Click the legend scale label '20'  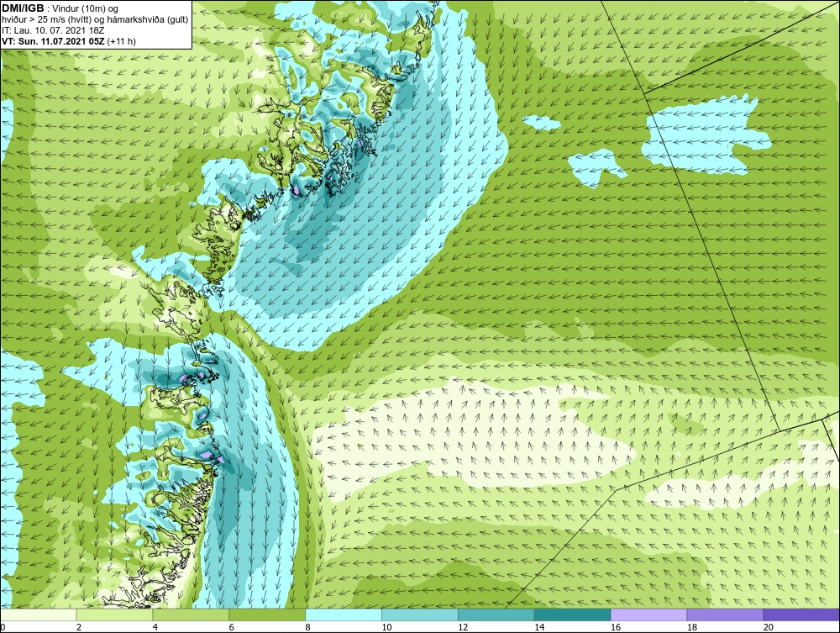[x=769, y=627]
